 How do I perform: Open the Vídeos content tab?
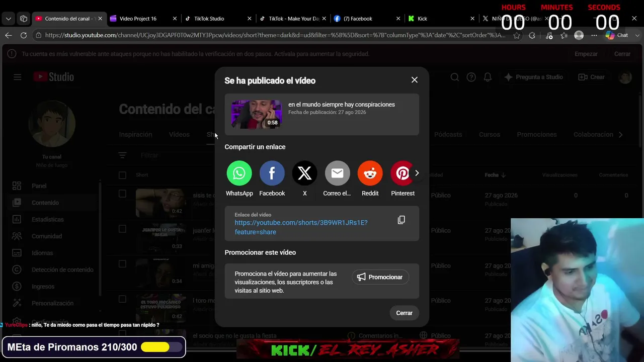(179, 134)
